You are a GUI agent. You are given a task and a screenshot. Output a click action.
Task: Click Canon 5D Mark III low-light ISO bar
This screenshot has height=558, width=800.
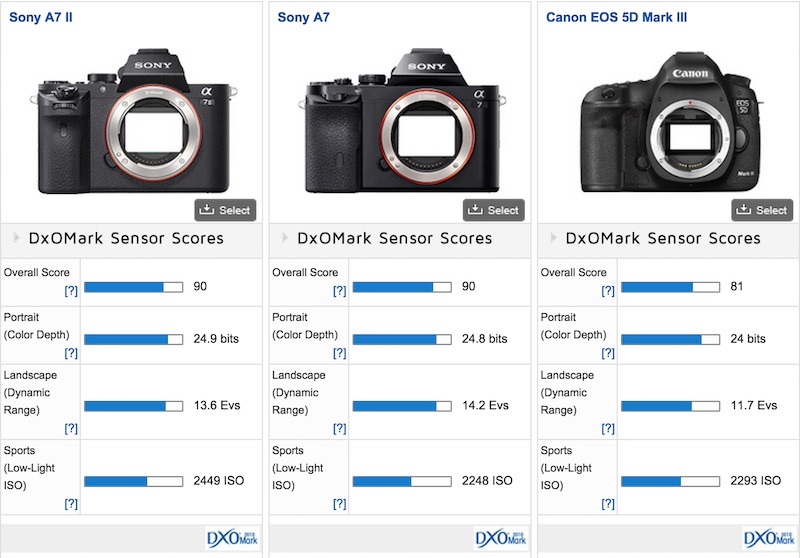pos(670,481)
